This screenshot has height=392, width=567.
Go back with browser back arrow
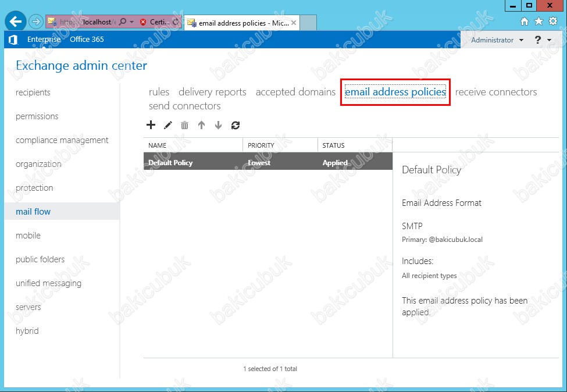click(x=16, y=22)
